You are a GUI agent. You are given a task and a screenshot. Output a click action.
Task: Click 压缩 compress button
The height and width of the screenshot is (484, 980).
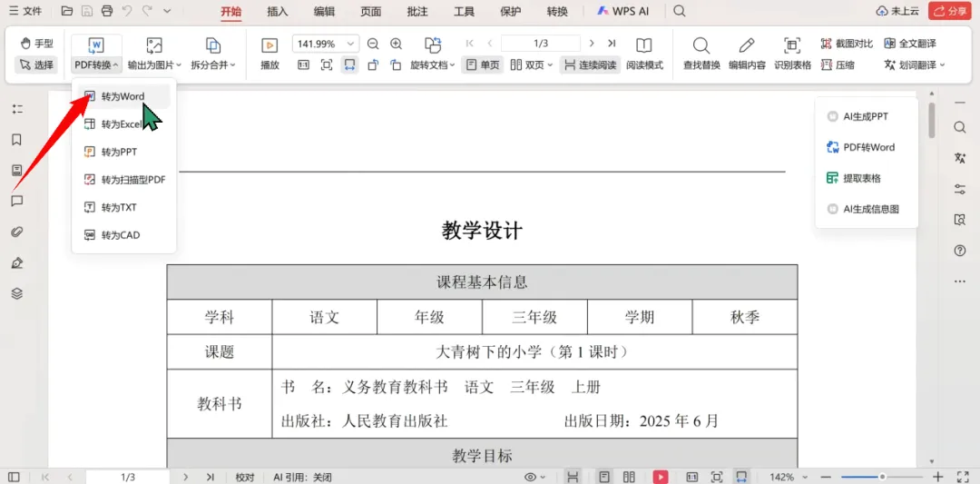(x=838, y=65)
